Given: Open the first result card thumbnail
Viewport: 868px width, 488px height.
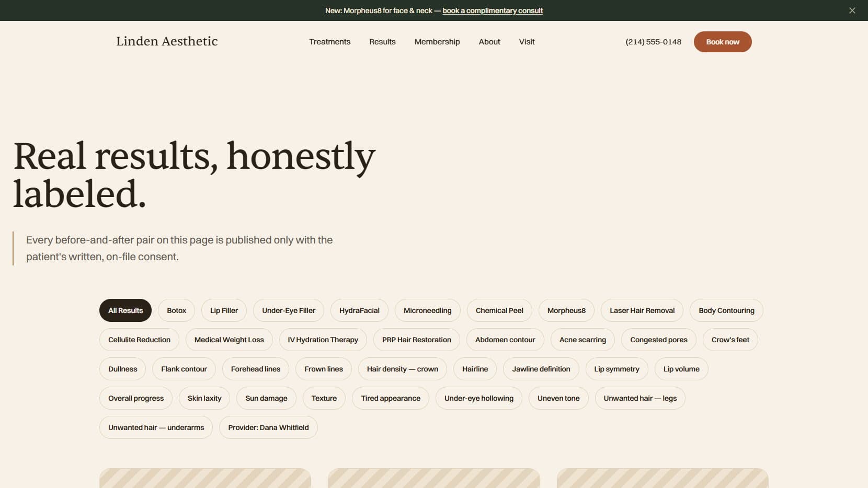Looking at the screenshot, I should tap(205, 478).
